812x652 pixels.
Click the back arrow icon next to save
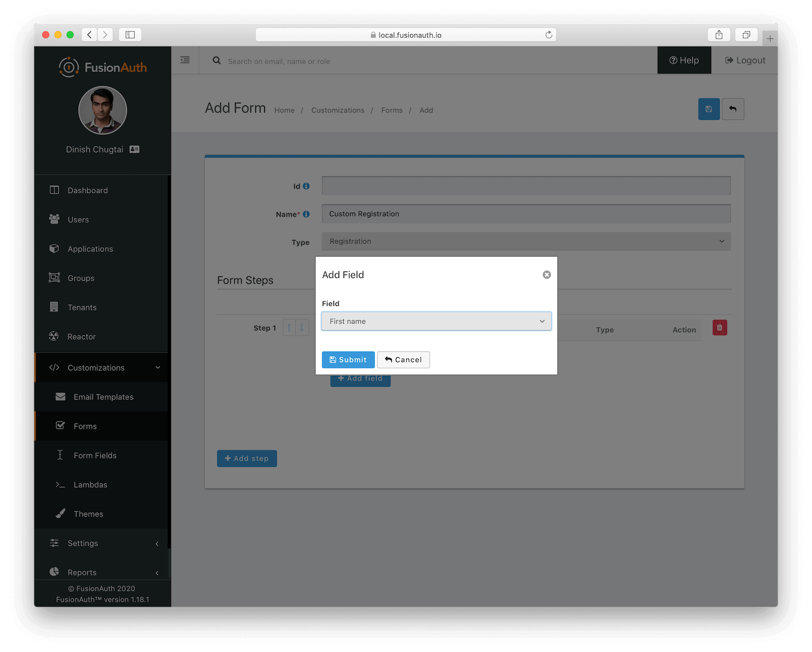(x=733, y=109)
